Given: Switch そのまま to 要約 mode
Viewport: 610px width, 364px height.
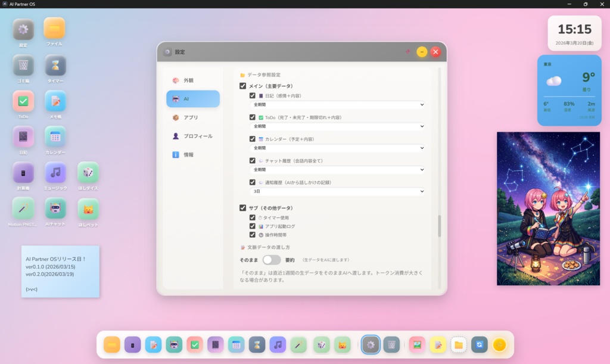Looking at the screenshot, I should [273, 260].
